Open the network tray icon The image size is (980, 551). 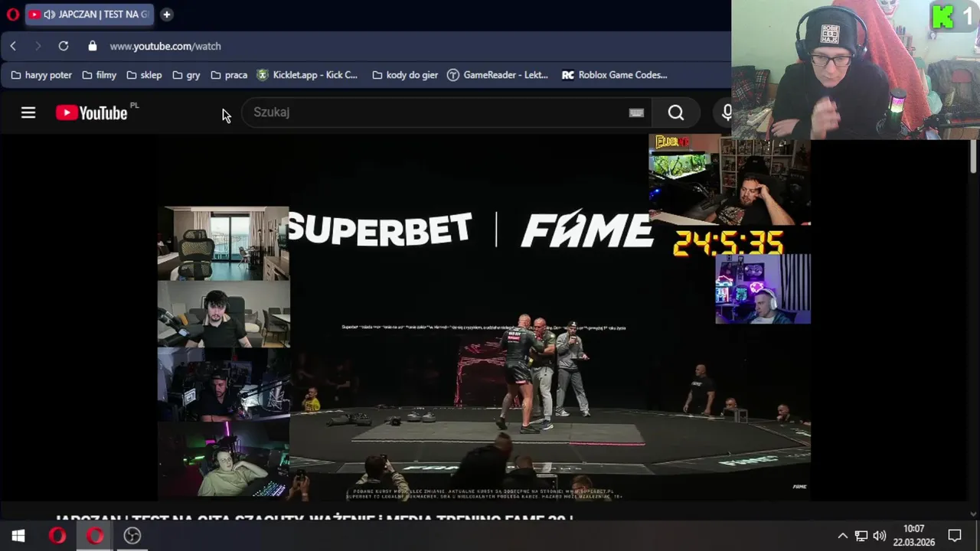(861, 536)
